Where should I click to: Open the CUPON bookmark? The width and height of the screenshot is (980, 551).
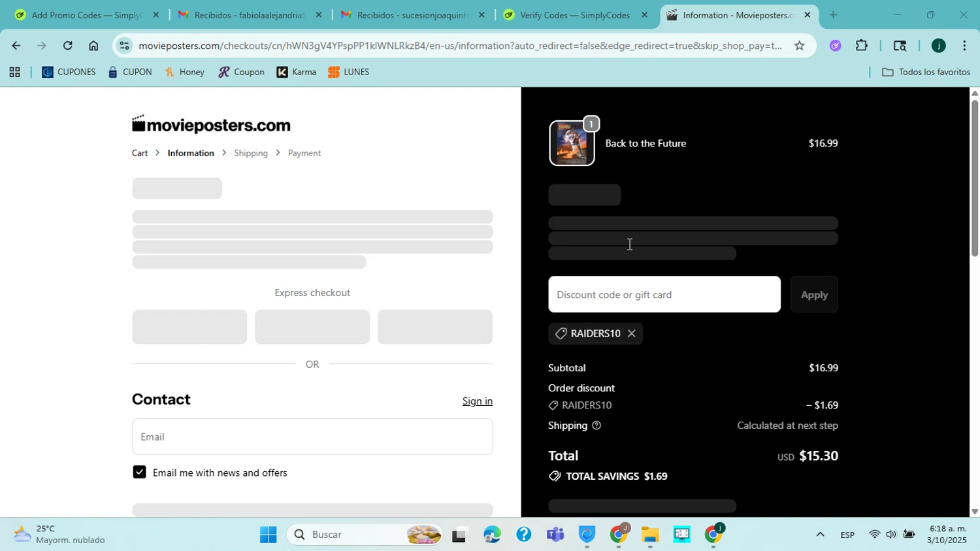pyautogui.click(x=130, y=73)
